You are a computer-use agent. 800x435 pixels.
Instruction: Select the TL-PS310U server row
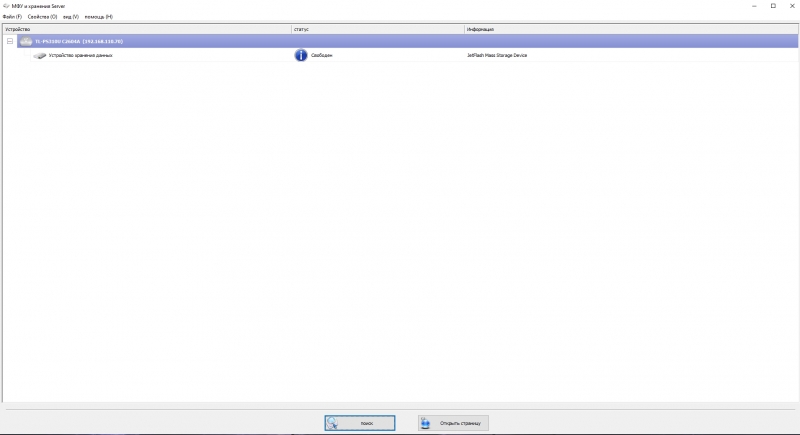(x=79, y=42)
